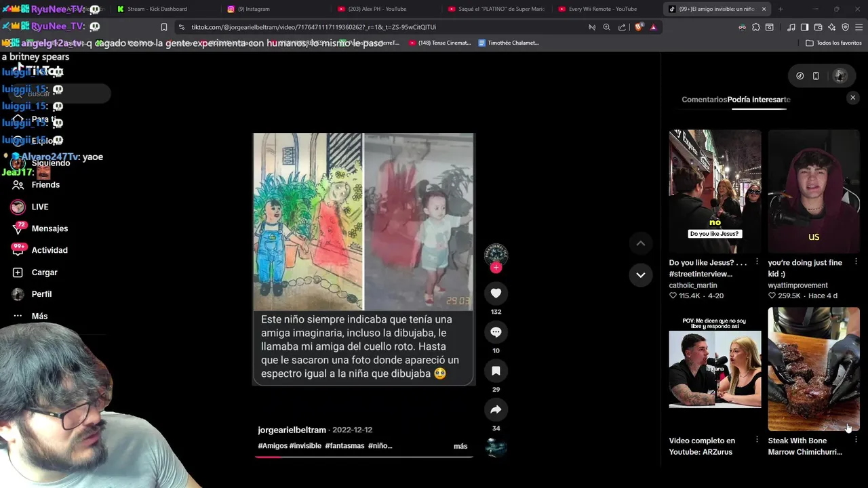Viewport: 868px width, 488px height.
Task: Click the circular coin icon at panel top
Action: 800,76
